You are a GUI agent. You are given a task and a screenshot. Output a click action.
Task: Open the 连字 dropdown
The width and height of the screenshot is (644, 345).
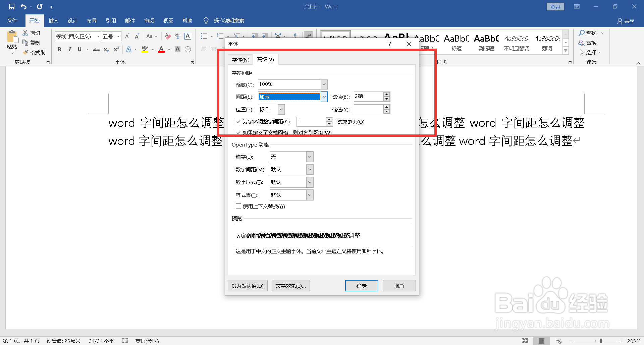tap(310, 157)
